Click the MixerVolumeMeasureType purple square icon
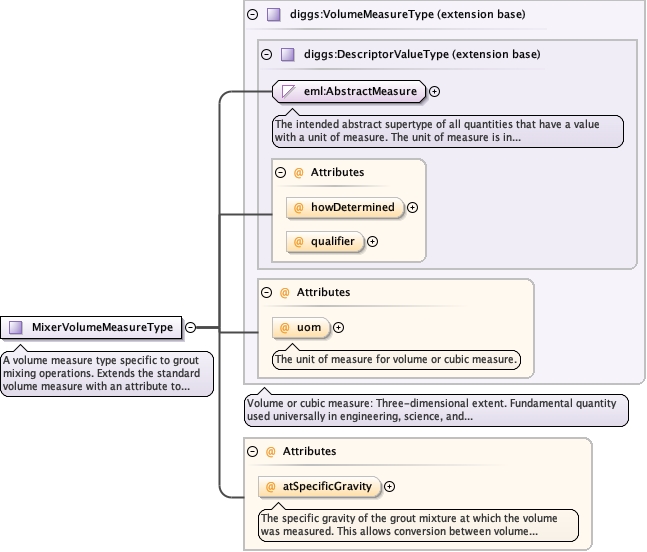647x552 pixels. pos(16,327)
